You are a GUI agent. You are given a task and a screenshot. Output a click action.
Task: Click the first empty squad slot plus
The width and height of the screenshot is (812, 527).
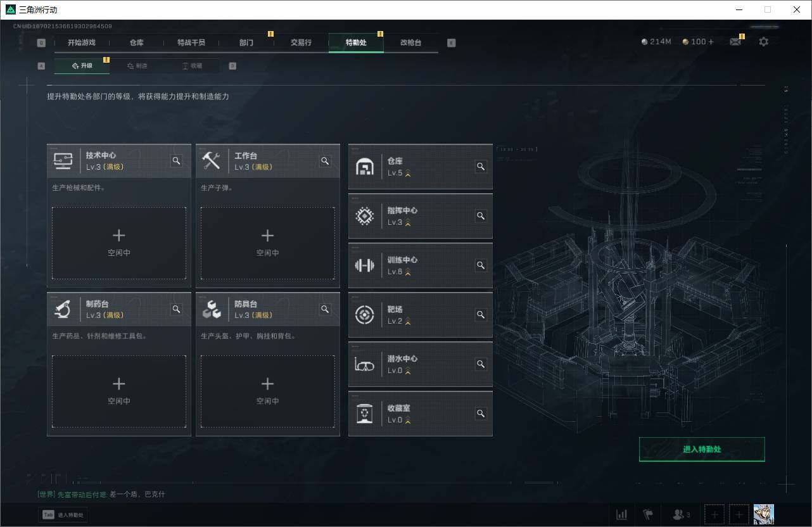click(714, 514)
